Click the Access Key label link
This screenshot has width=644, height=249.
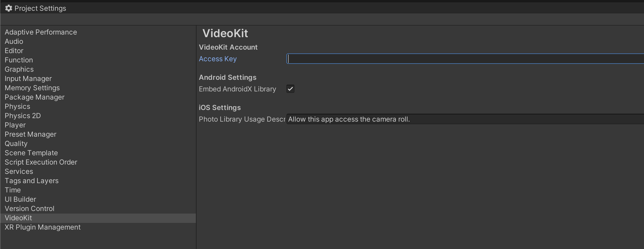pos(218,59)
